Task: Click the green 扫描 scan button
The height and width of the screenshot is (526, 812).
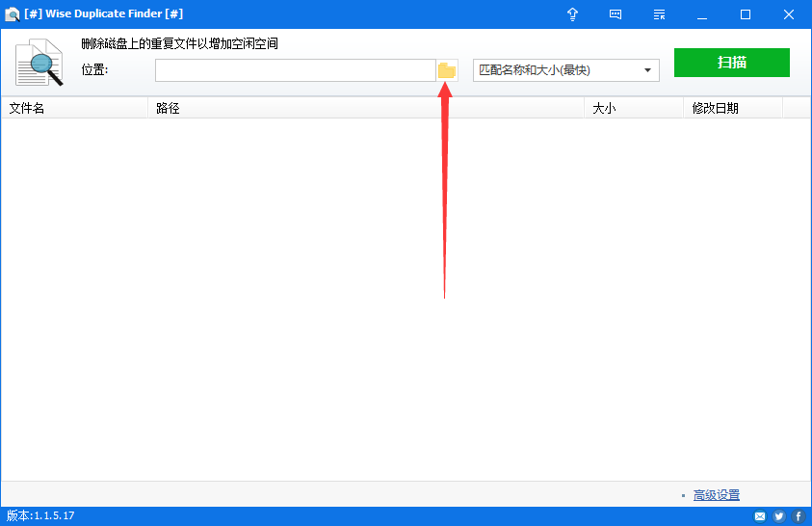Action: pyautogui.click(x=732, y=63)
